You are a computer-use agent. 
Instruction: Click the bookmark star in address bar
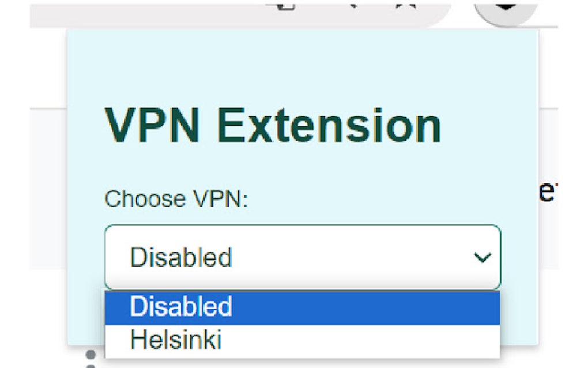(402, 6)
